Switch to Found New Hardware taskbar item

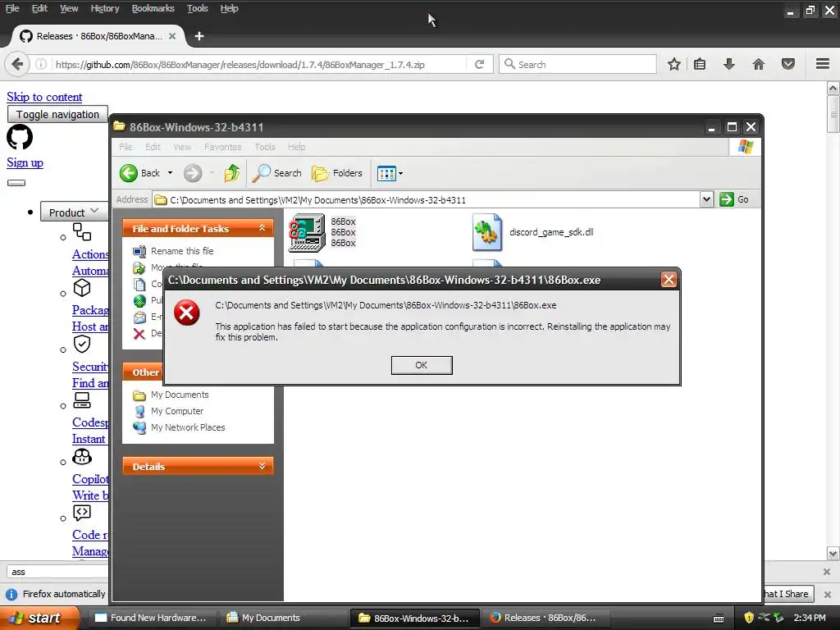151,618
